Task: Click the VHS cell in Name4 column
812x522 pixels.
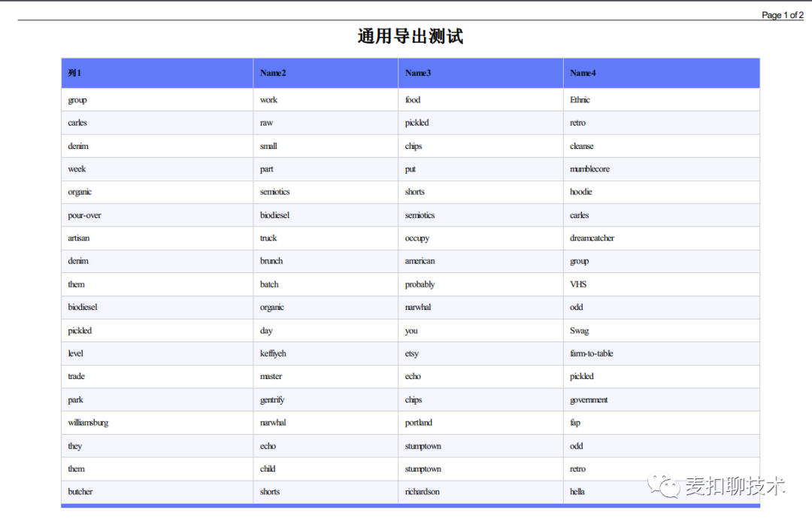Action: pyautogui.click(x=576, y=284)
